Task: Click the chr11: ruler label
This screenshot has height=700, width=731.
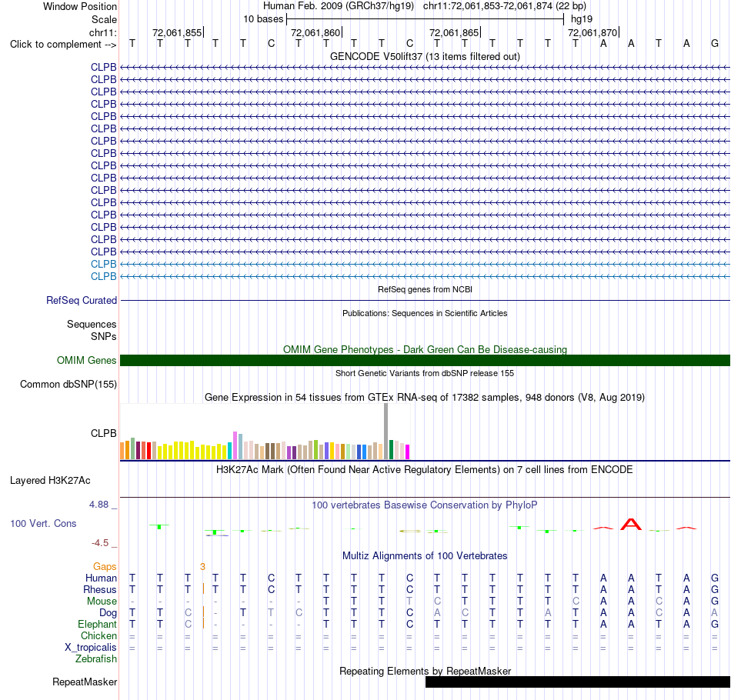Action: (x=102, y=32)
